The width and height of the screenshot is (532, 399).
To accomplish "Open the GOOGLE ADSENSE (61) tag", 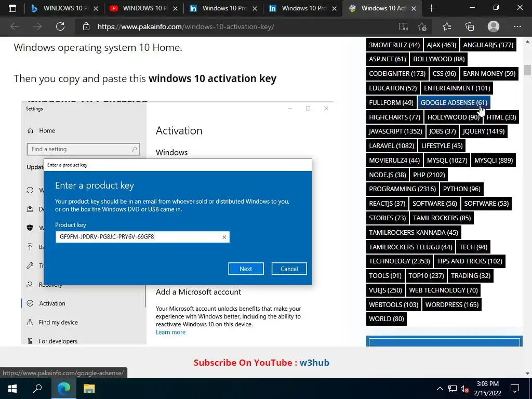I will point(454,102).
